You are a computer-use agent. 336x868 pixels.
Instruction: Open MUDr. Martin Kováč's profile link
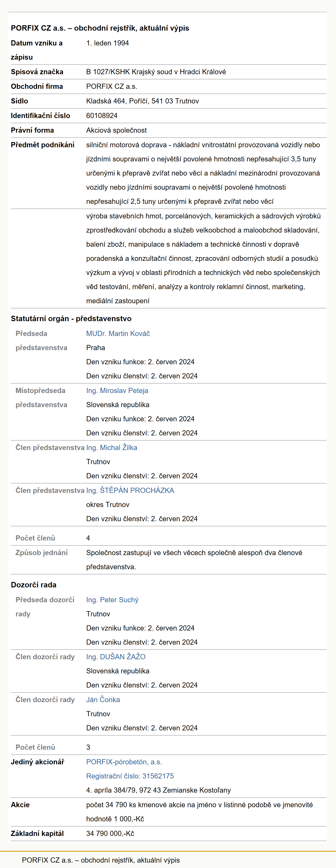pos(118,334)
